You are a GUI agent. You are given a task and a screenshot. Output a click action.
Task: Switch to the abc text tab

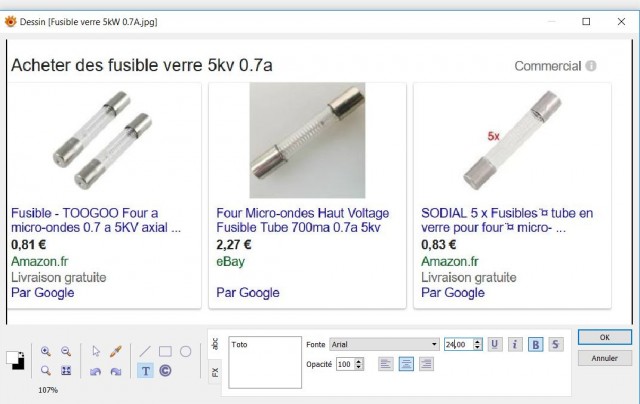click(215, 344)
